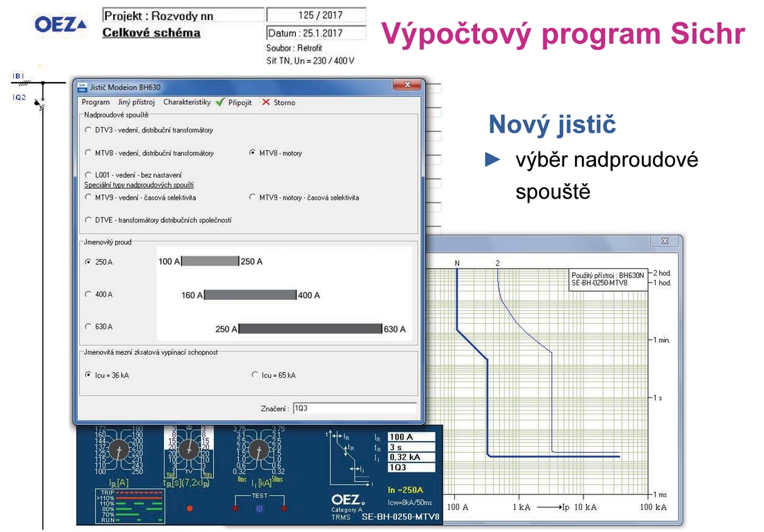Click the "Icw=8kA/50ms" text
The image size is (764, 532).
(x=410, y=503)
